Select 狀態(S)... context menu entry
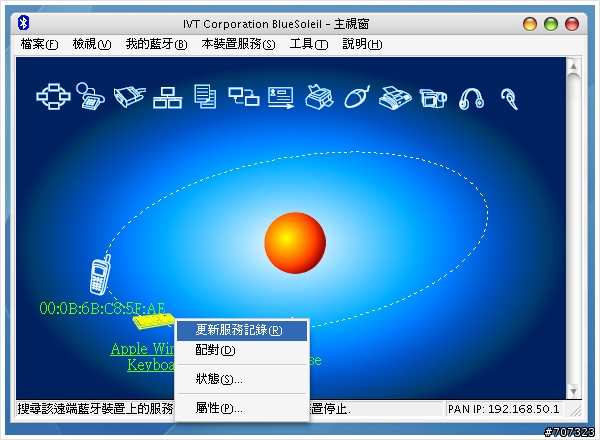Image resolution: width=600 pixels, height=440 pixels. [x=242, y=379]
